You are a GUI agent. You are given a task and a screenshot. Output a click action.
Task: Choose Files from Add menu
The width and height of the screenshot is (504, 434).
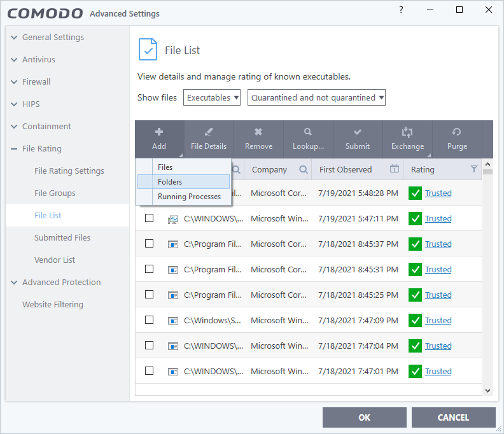coord(183,167)
